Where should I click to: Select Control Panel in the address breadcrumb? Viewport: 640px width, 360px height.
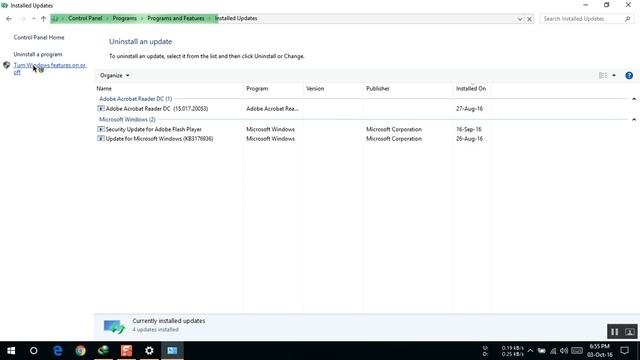point(85,18)
